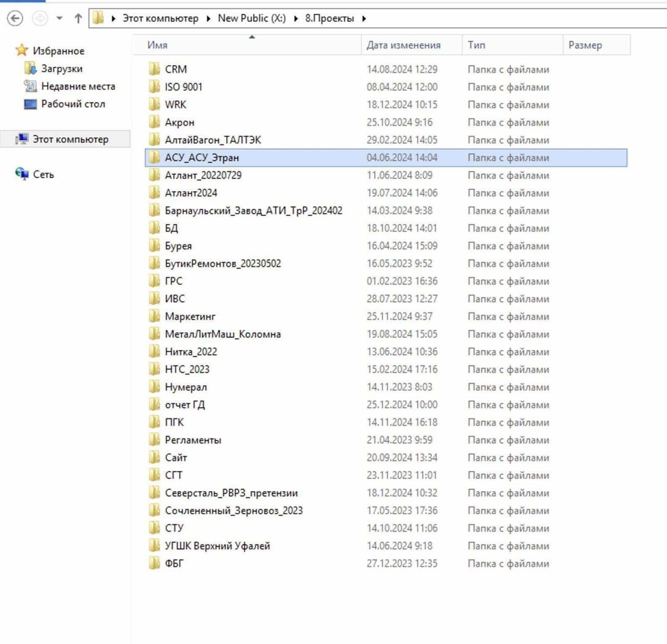Click the Up one level arrow

[78, 19]
